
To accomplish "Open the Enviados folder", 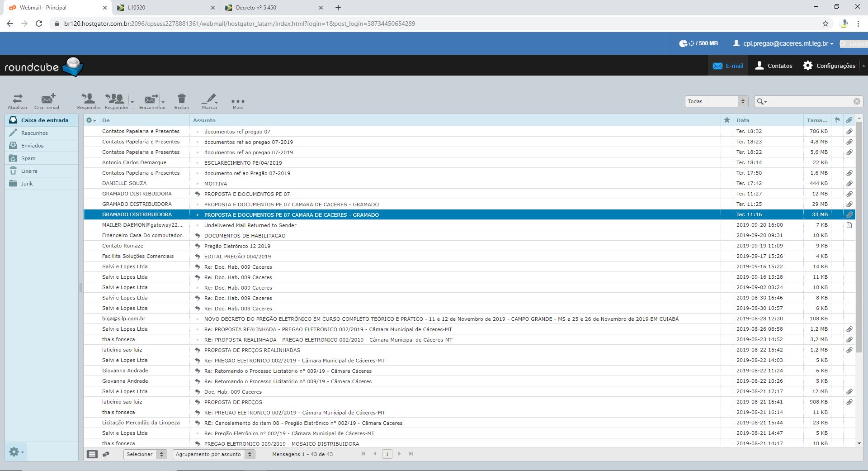I will tap(33, 146).
